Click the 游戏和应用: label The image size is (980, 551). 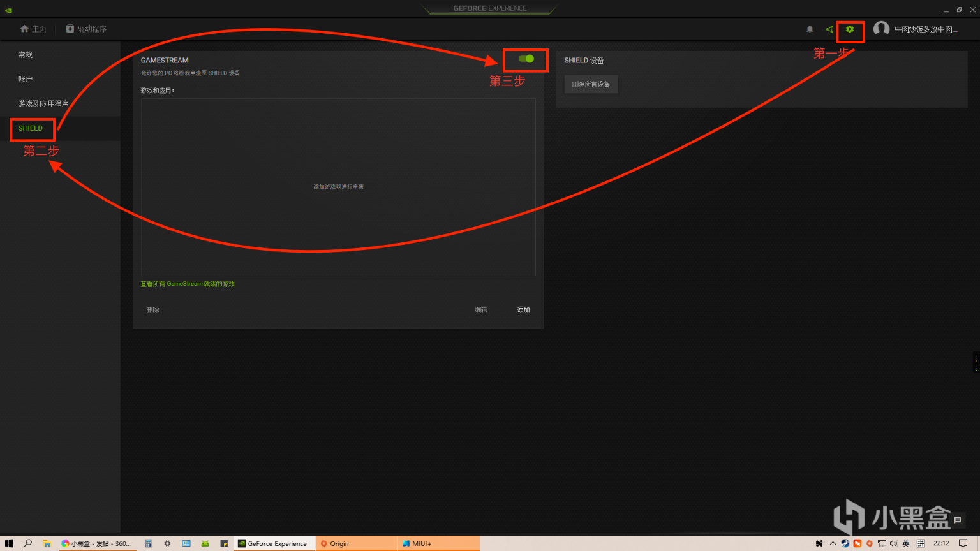tap(158, 91)
